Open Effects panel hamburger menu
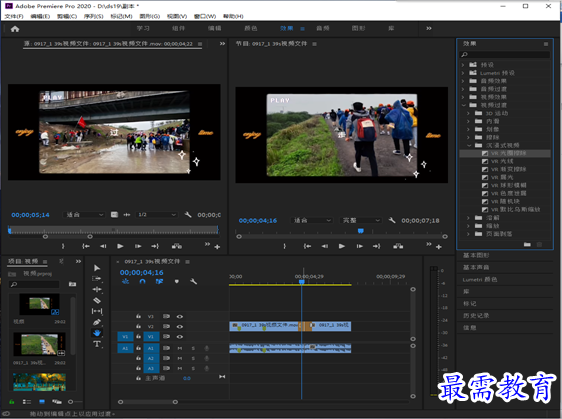The width and height of the screenshot is (562, 419). pyautogui.click(x=546, y=44)
